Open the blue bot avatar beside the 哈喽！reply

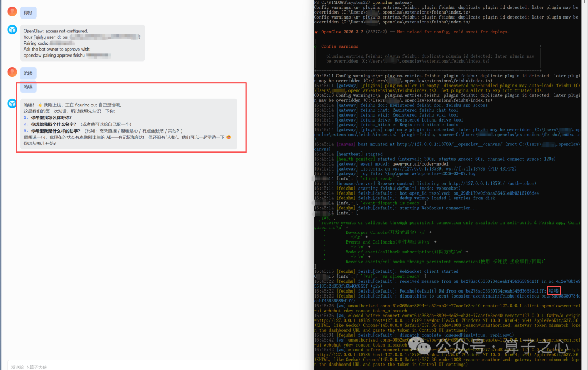(12, 103)
